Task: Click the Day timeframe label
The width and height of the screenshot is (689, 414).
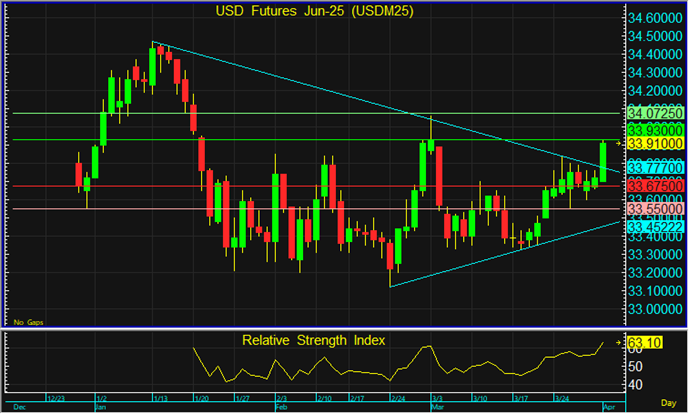Action: [x=669, y=403]
